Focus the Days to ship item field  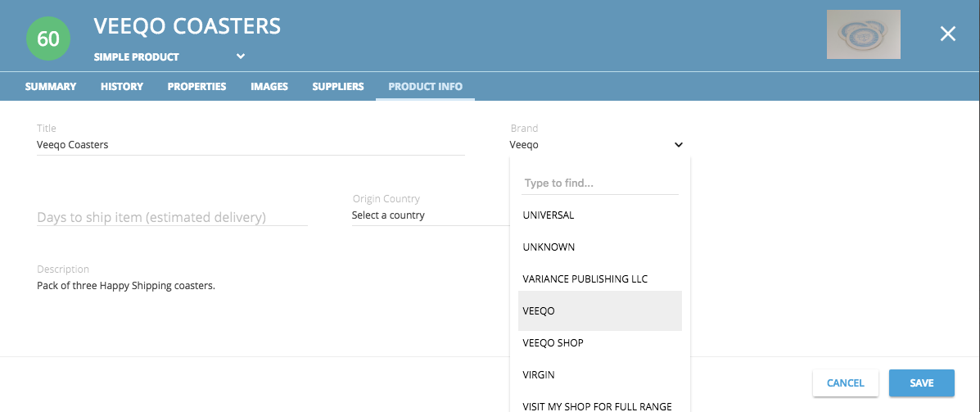(173, 217)
